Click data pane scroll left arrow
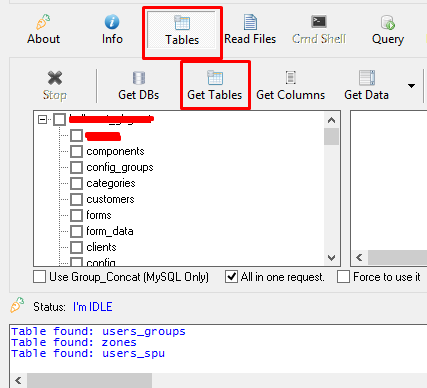Image resolution: width=427 pixels, height=388 pixels. [x=359, y=258]
